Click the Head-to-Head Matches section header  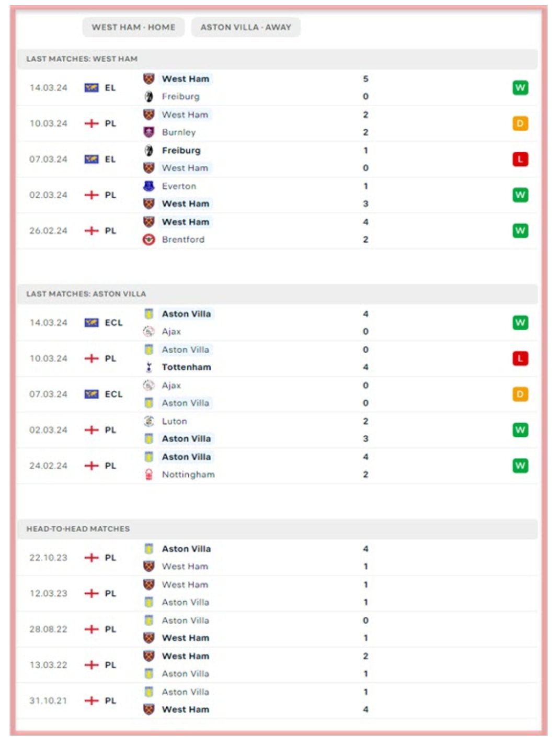tap(78, 529)
